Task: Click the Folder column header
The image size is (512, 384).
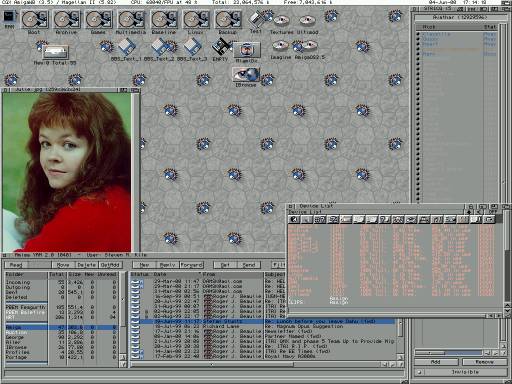Action: pos(26,274)
